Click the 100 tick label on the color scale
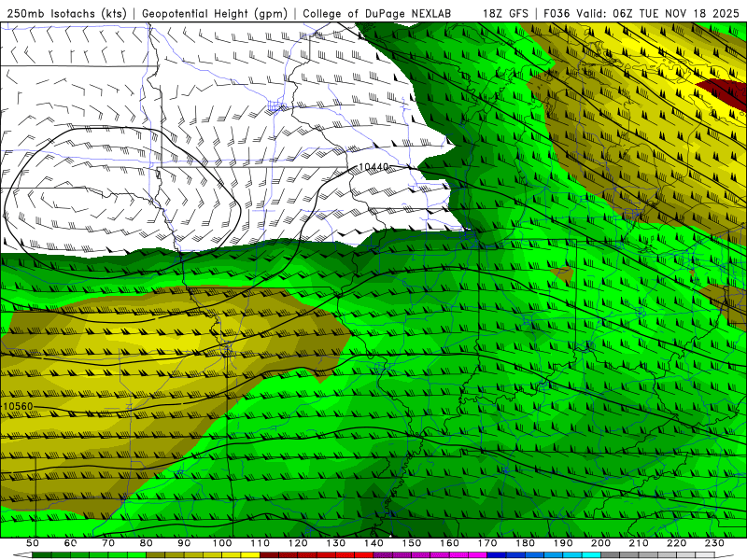 (x=222, y=543)
